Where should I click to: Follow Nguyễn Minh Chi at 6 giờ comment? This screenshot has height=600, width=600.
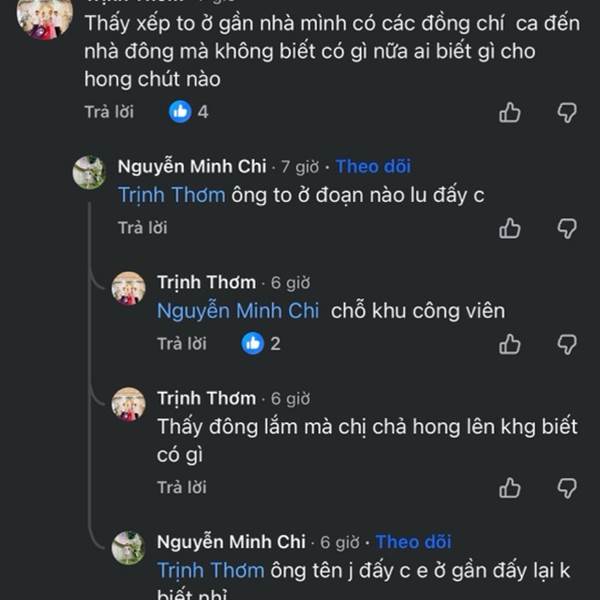coord(413,542)
